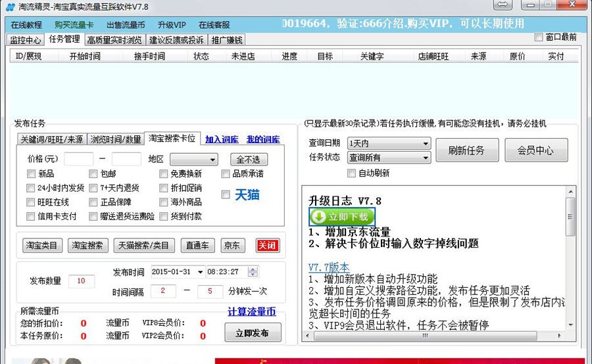Screen dimensions: 592x364
Task: Check the 7+天内退货 checkbox
Action: point(93,188)
